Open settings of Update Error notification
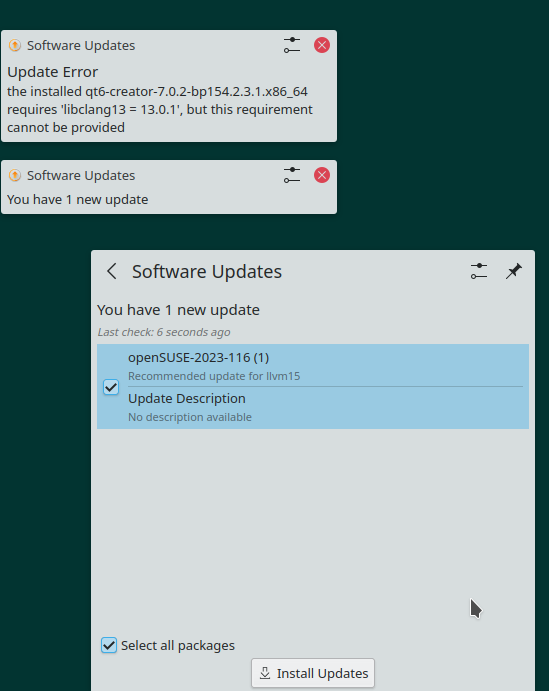 [x=292, y=45]
